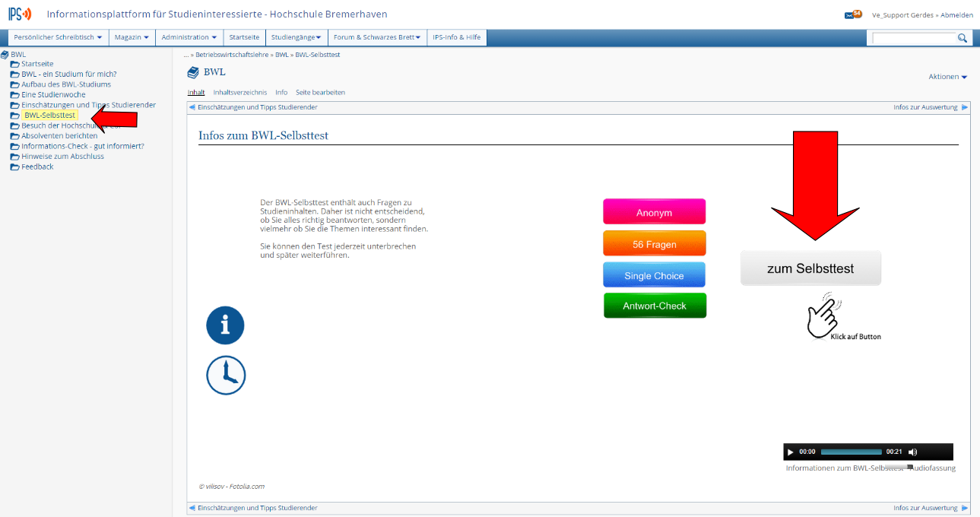Click the IPS logo in the header
This screenshot has width=980, height=517.
pos(20,14)
